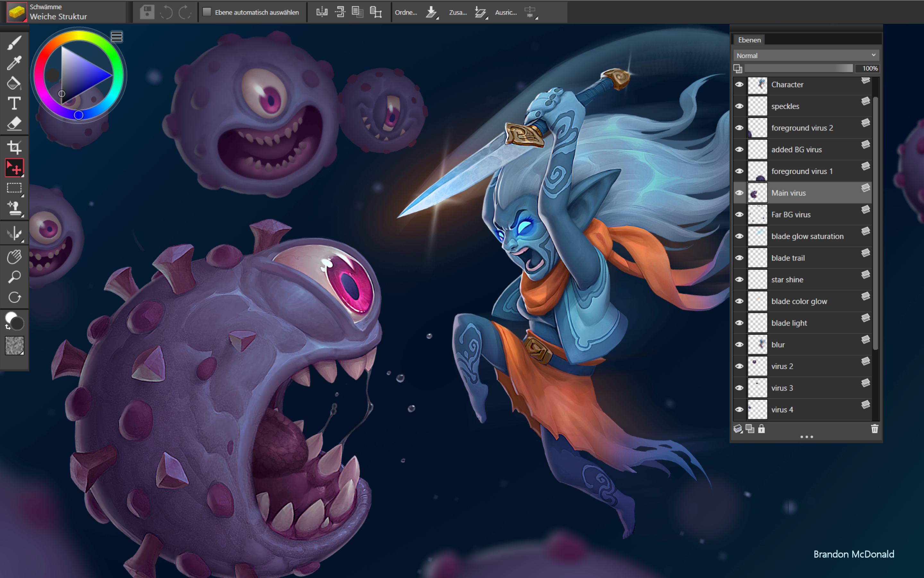Click the 100% opacity value field
The height and width of the screenshot is (578, 924).
pyautogui.click(x=868, y=68)
